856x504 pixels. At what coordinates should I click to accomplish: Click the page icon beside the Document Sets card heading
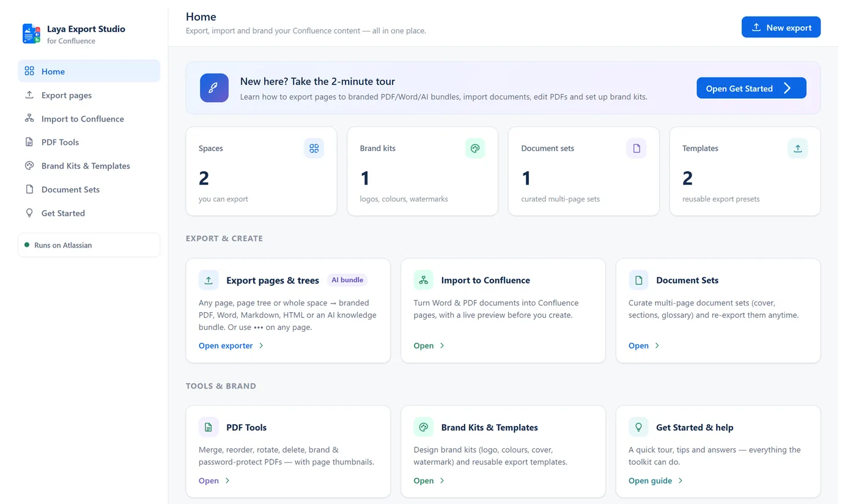(x=638, y=280)
